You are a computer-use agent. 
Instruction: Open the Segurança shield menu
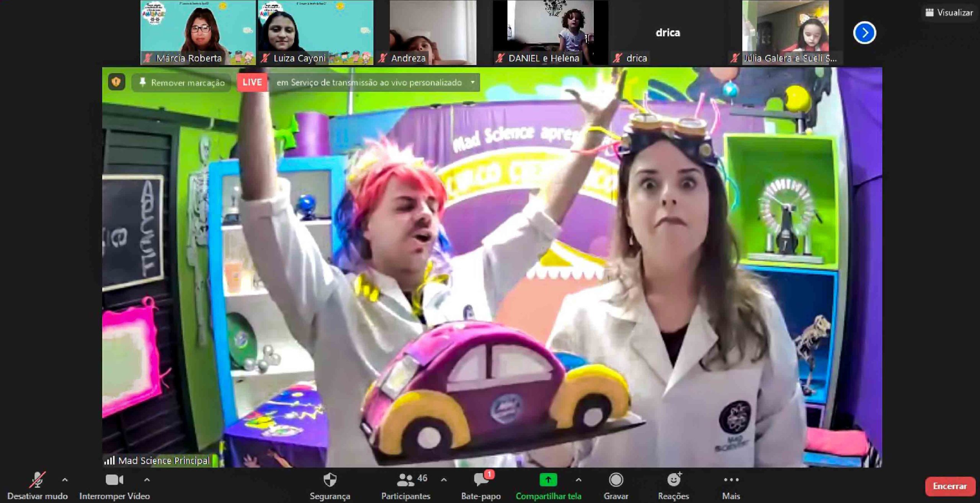point(330,485)
